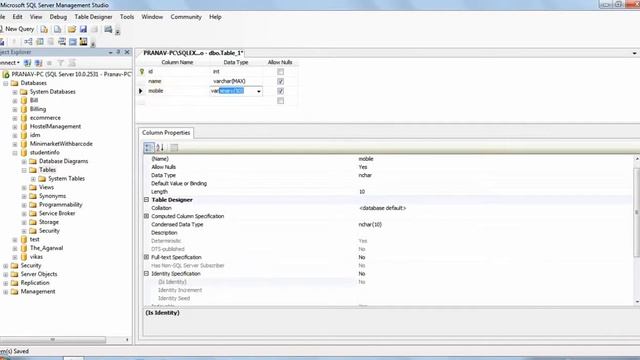Click the PRANAV-PC server node icon

6,74
